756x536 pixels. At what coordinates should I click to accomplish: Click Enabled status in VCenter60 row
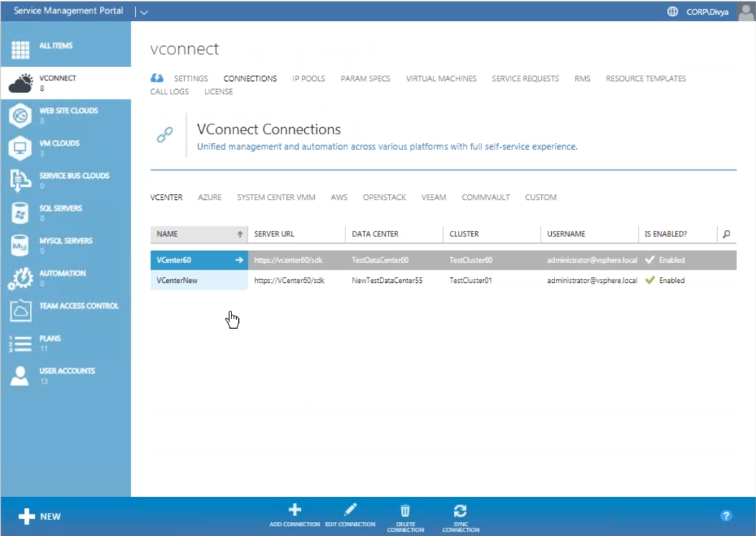tap(666, 260)
